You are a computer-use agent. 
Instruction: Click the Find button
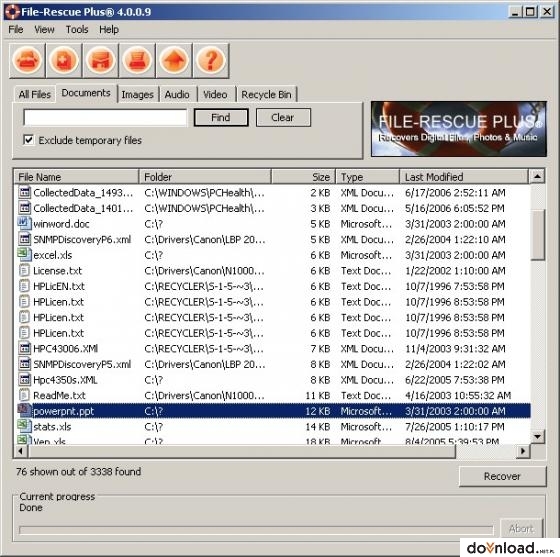221,117
